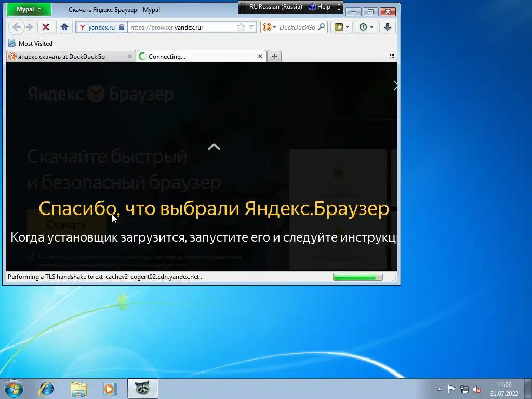Click the DuckDuckGo search field
Image resolution: width=532 pixels, height=399 pixels.
(297, 28)
